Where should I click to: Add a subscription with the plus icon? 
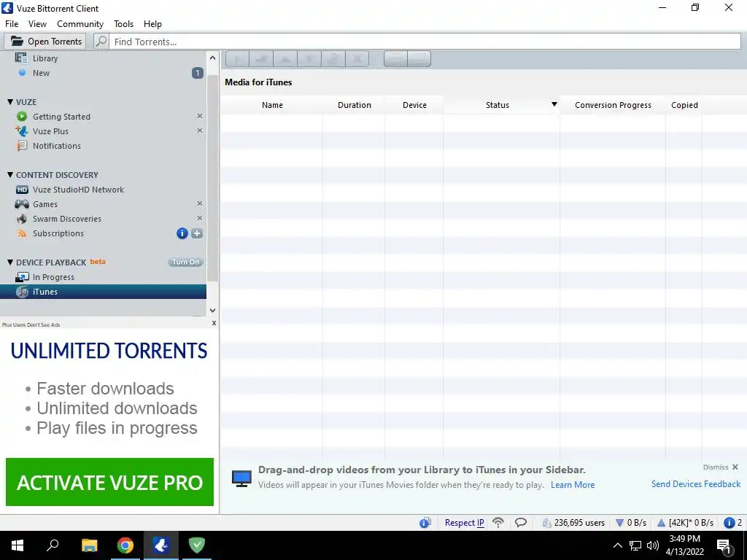pos(197,233)
